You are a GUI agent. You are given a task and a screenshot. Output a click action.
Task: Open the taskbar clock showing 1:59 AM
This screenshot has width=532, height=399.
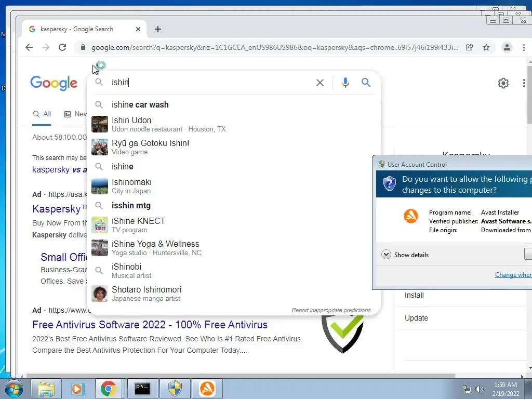(506, 389)
